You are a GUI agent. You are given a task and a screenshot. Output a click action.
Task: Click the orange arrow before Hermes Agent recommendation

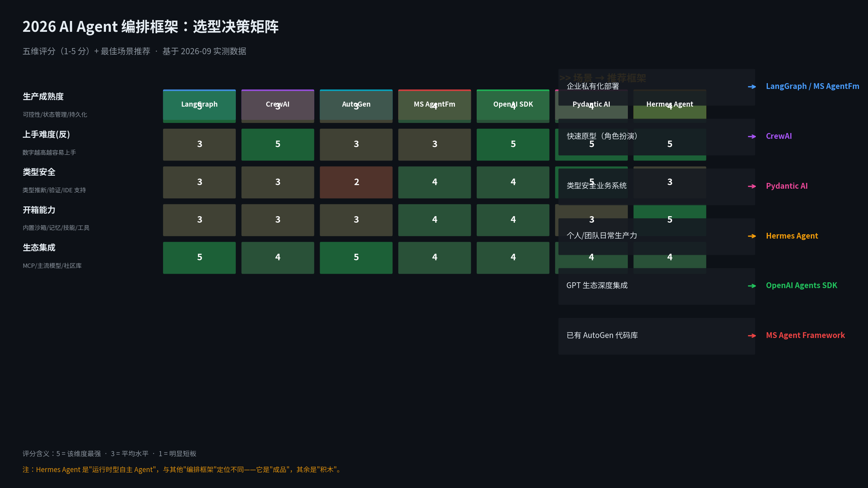[x=752, y=236]
